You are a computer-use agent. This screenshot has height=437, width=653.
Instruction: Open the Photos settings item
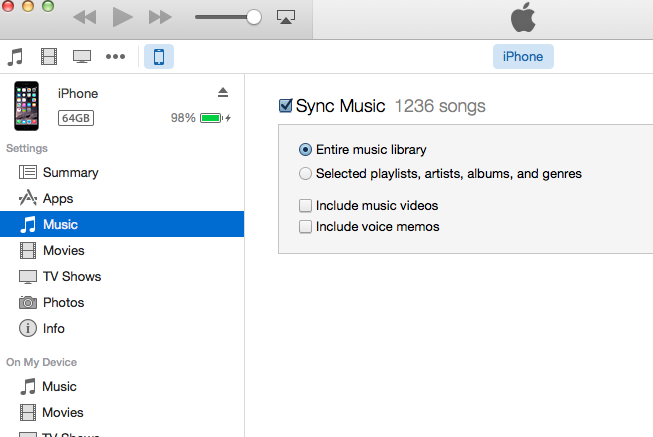coord(122,302)
